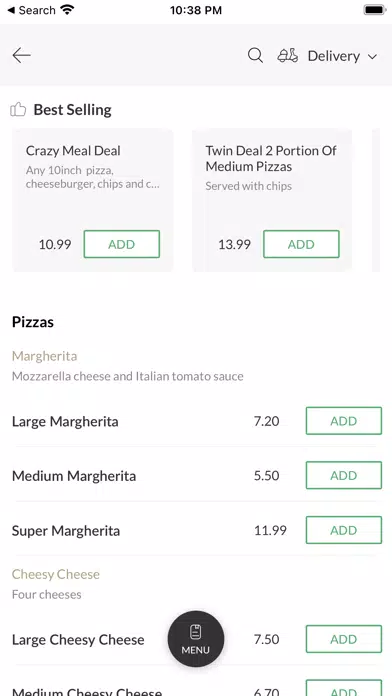Add Large Cheesy Cheese to basket

(344, 639)
